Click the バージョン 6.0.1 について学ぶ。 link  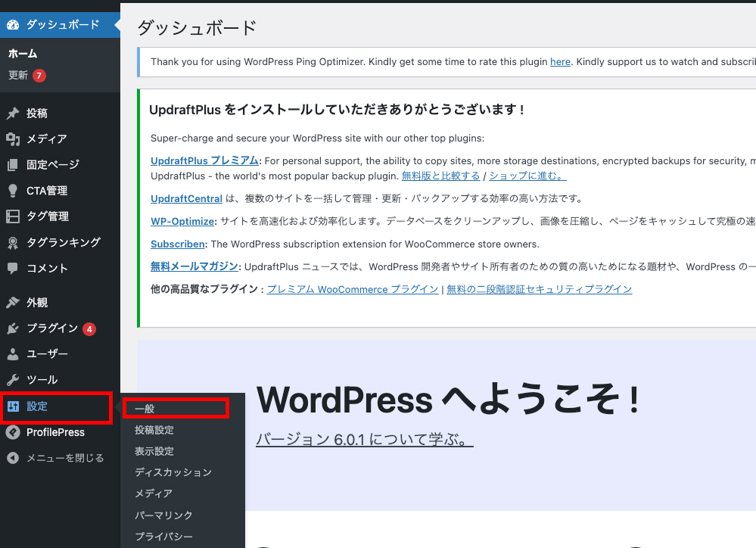pos(365,440)
